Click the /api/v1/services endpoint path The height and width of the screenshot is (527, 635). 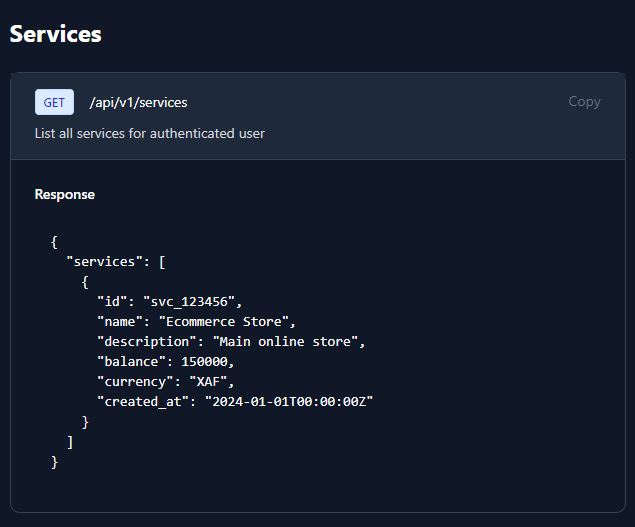click(x=138, y=102)
